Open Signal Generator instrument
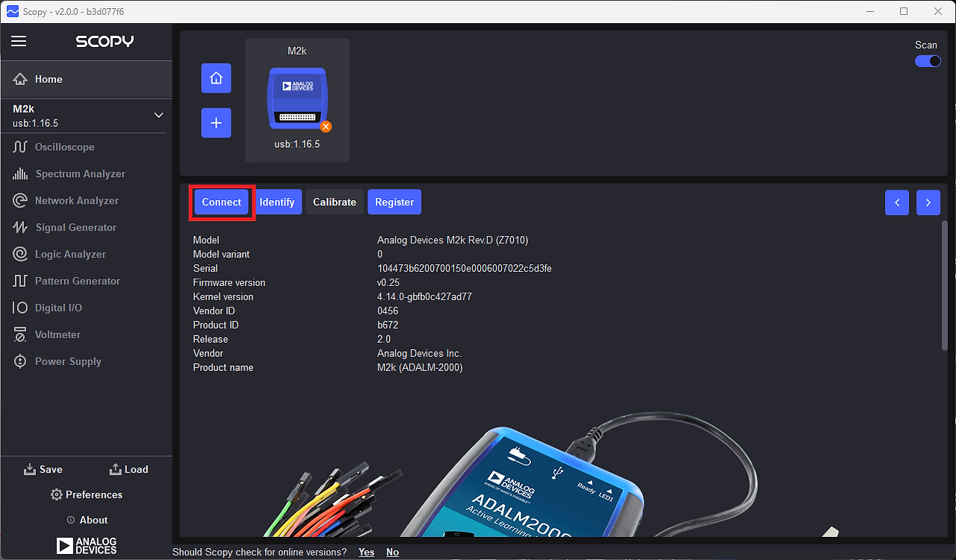Viewport: 956px width, 560px height. [87, 228]
